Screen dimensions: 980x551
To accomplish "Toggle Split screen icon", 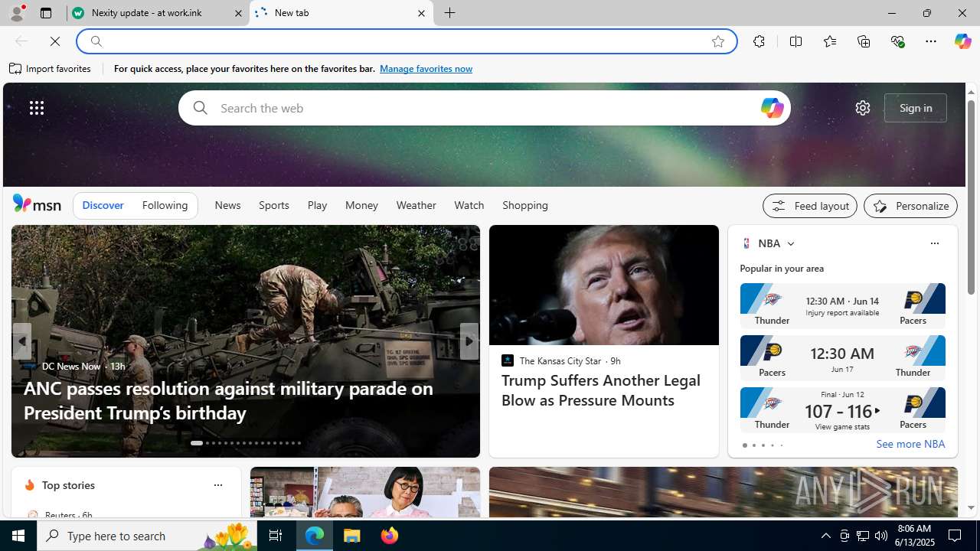I will pos(795,41).
